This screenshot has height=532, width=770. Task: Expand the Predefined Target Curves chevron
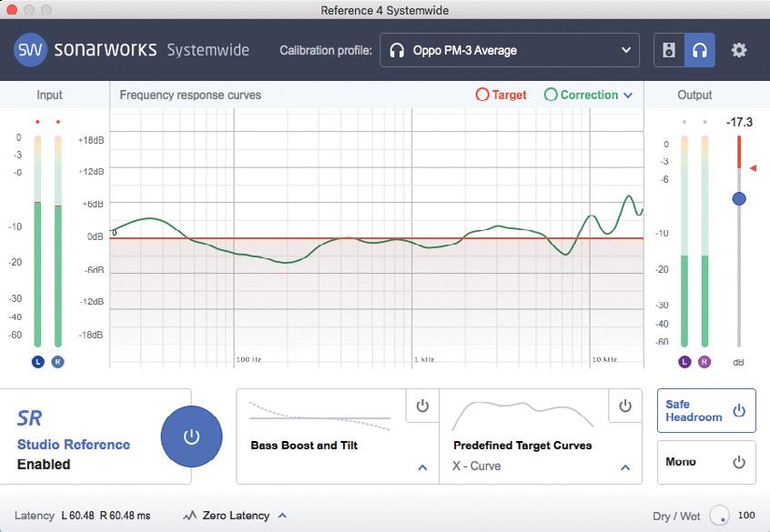pos(625,467)
